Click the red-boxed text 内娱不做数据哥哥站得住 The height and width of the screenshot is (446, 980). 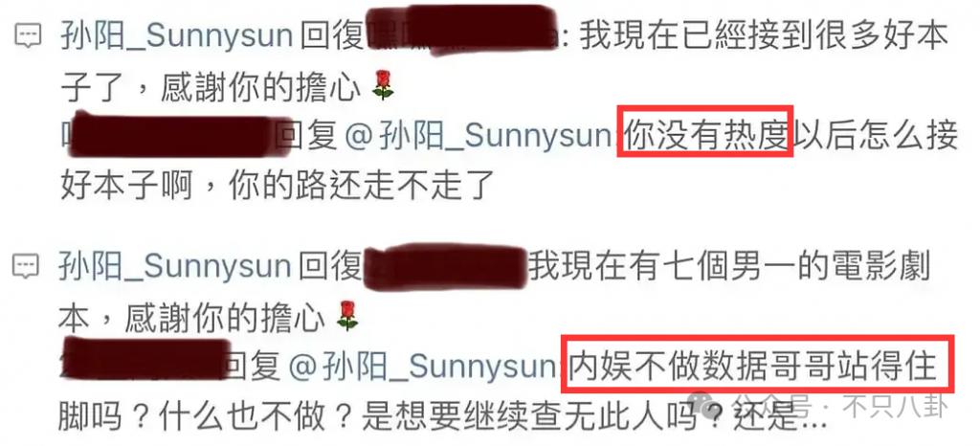point(757,366)
